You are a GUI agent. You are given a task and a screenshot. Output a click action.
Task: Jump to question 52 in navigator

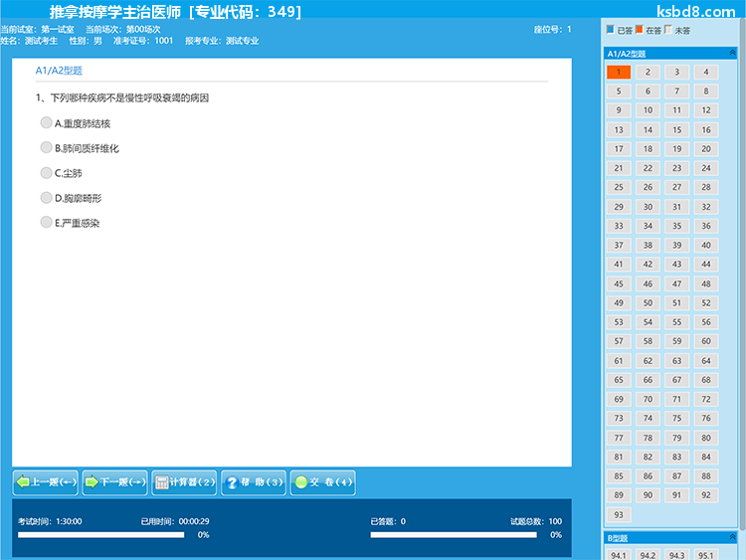706,302
